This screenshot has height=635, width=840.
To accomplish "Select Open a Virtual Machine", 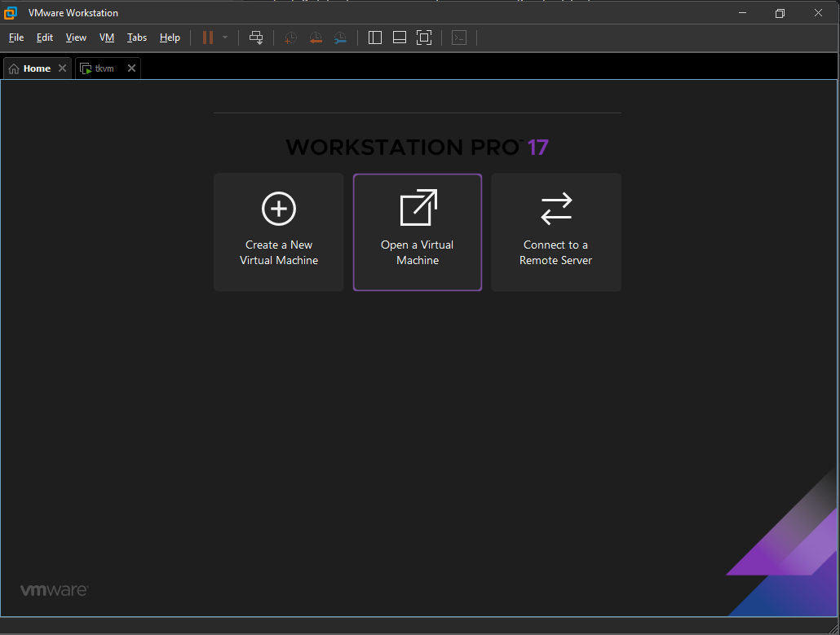I will click(417, 232).
